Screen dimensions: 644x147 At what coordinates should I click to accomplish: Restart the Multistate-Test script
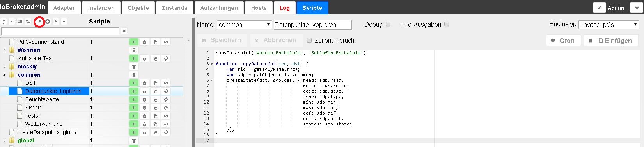[166, 58]
